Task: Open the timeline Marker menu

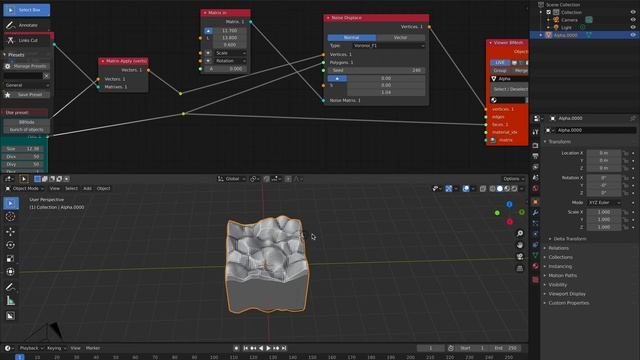Action: point(93,348)
